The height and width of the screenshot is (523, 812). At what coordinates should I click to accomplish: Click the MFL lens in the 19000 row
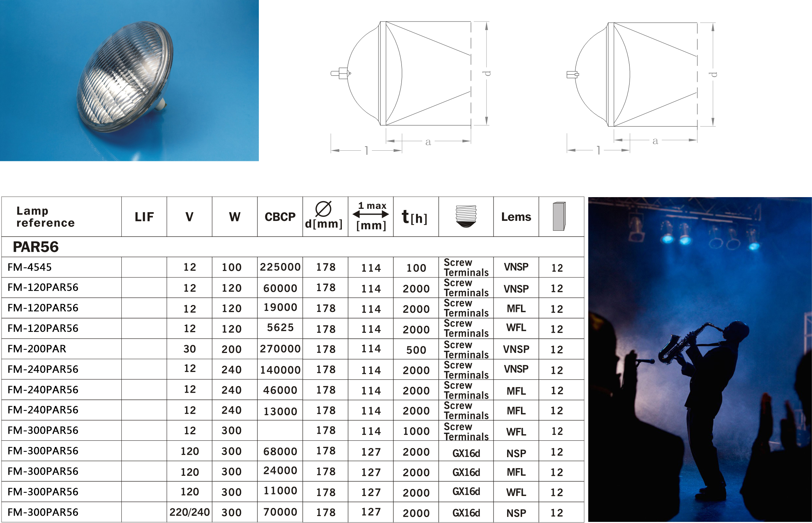tap(516, 309)
